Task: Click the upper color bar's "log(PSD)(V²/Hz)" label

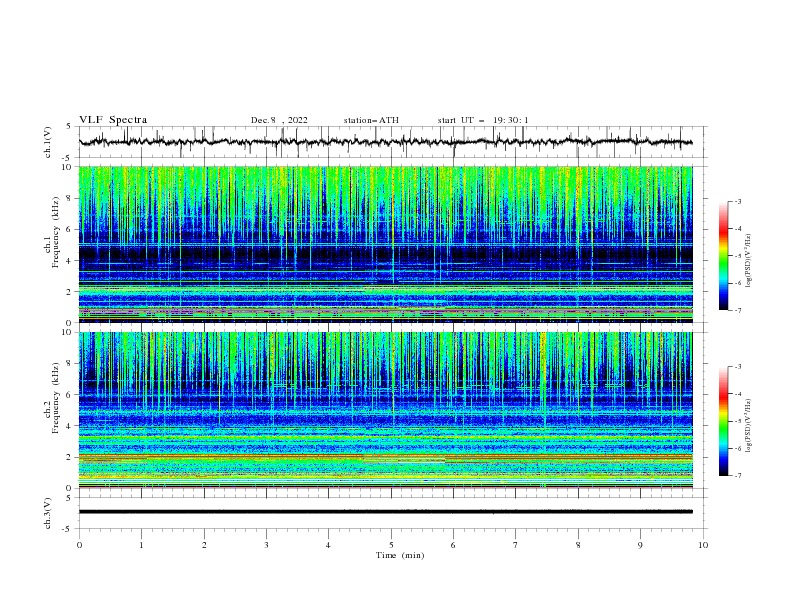Action: pos(749,261)
